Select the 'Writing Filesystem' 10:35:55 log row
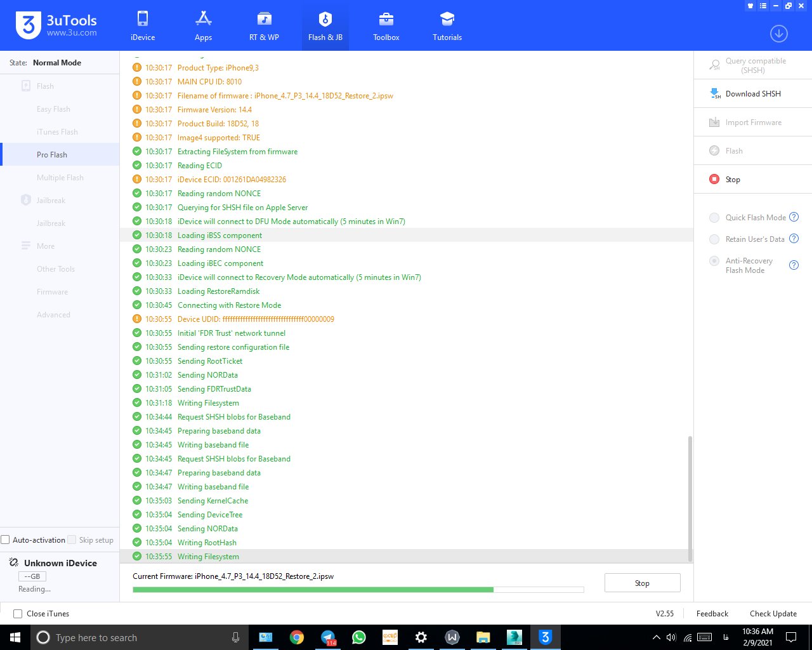Viewport: 812px width, 650px height. click(x=406, y=557)
